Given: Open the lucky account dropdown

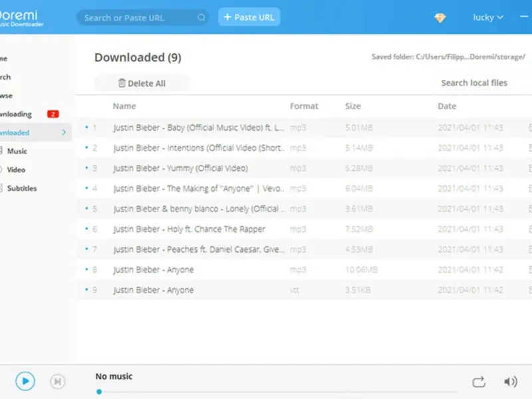Looking at the screenshot, I should click(x=488, y=17).
